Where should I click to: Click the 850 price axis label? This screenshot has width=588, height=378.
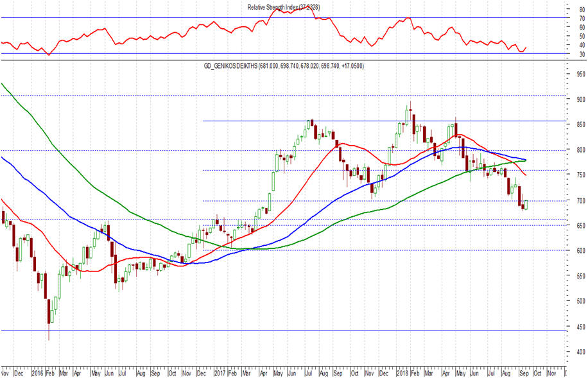click(581, 125)
